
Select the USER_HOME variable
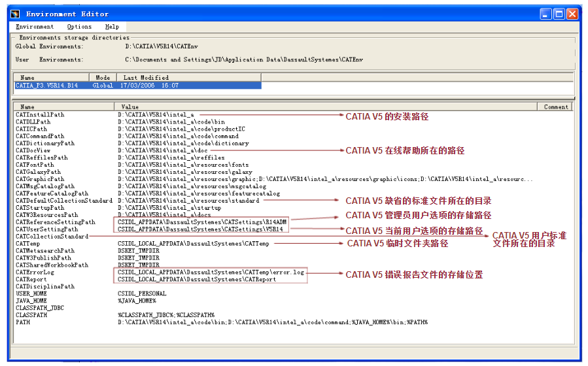point(31,293)
